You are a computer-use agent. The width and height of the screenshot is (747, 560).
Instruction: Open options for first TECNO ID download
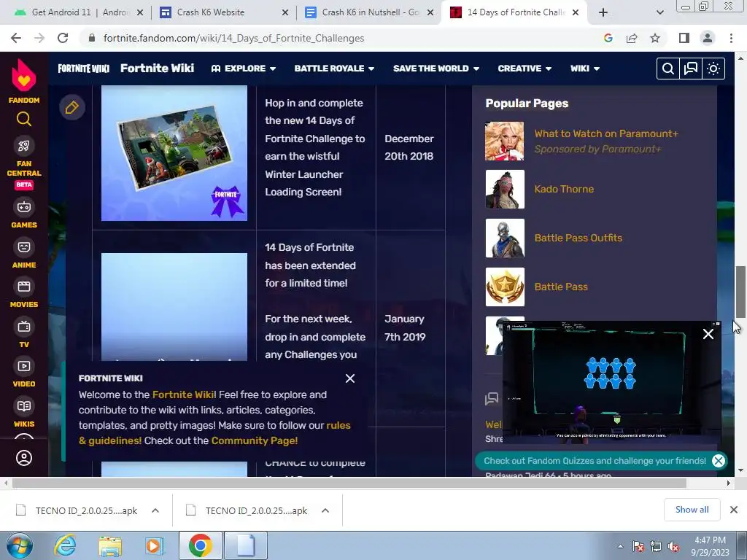pyautogui.click(x=155, y=510)
